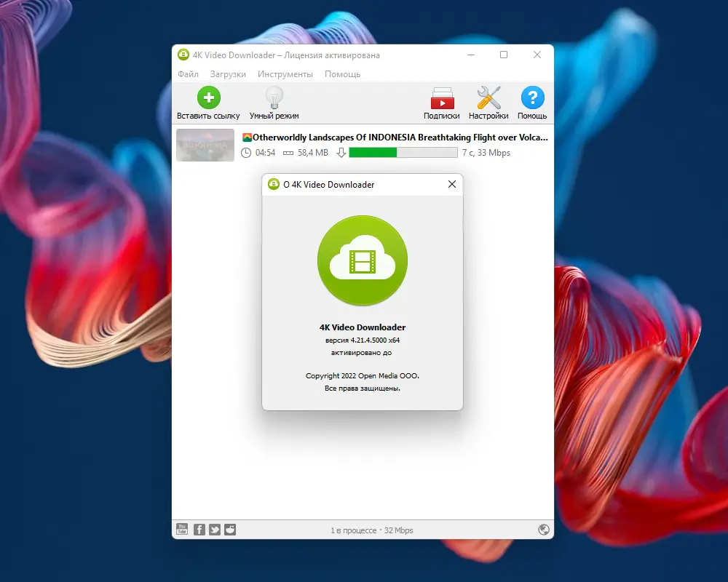Minimize the 4K Video Downloader window

(471, 55)
